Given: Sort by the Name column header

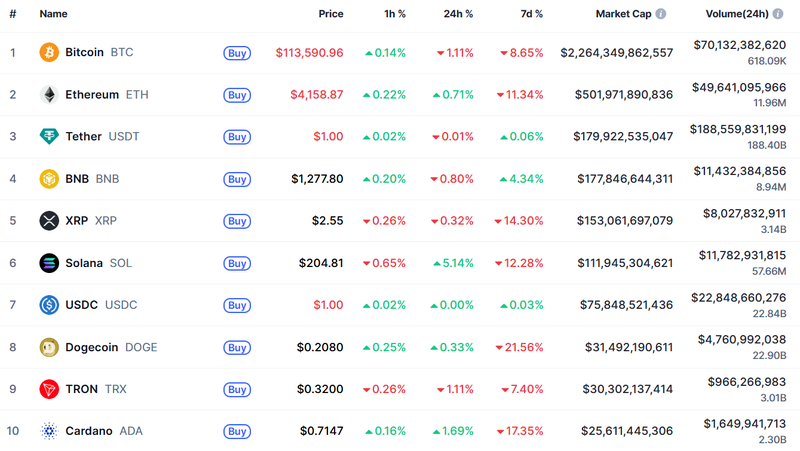Looking at the screenshot, I should [x=54, y=14].
